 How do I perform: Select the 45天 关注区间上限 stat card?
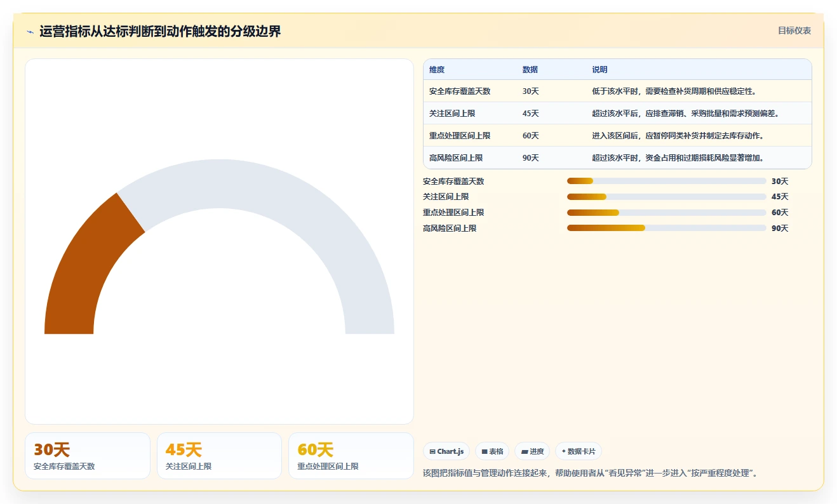pos(219,456)
